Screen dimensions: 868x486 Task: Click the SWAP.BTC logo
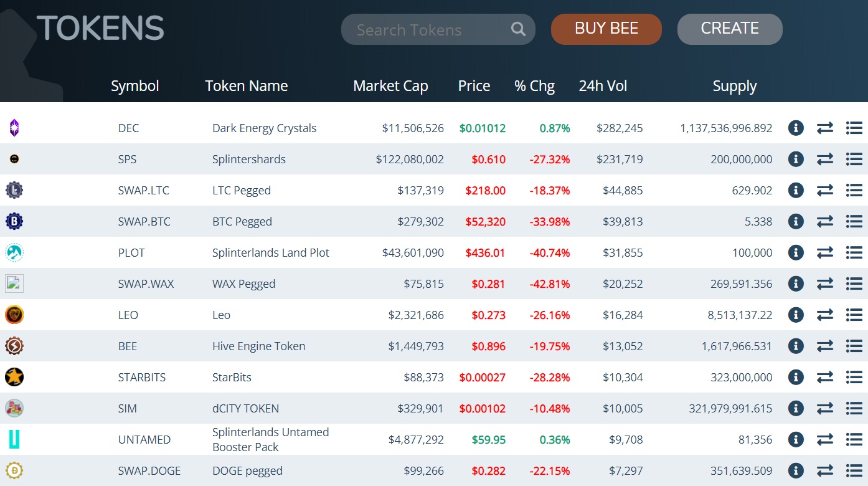click(x=14, y=221)
